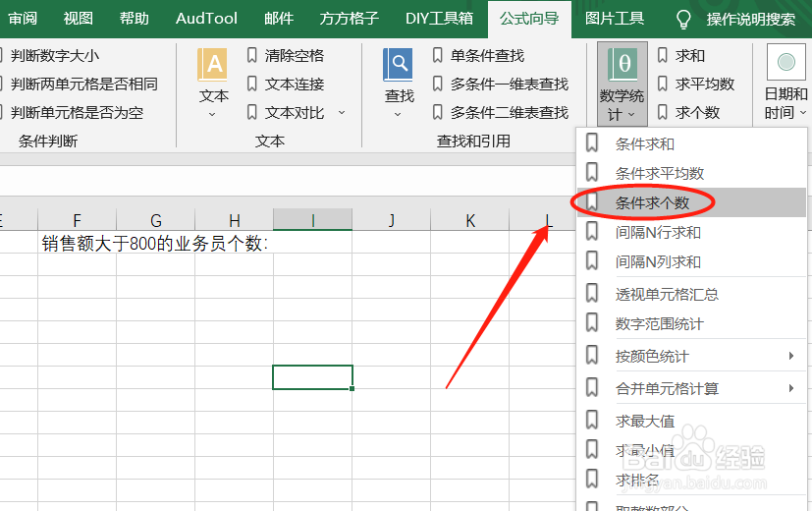
Task: Select 间隔N行求和 menu entry
Action: point(692,232)
